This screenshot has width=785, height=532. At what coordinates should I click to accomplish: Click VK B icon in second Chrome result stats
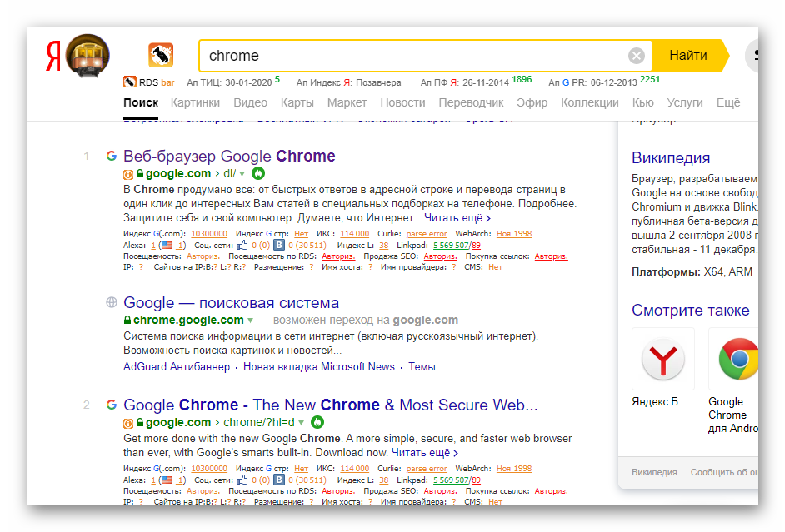click(279, 480)
